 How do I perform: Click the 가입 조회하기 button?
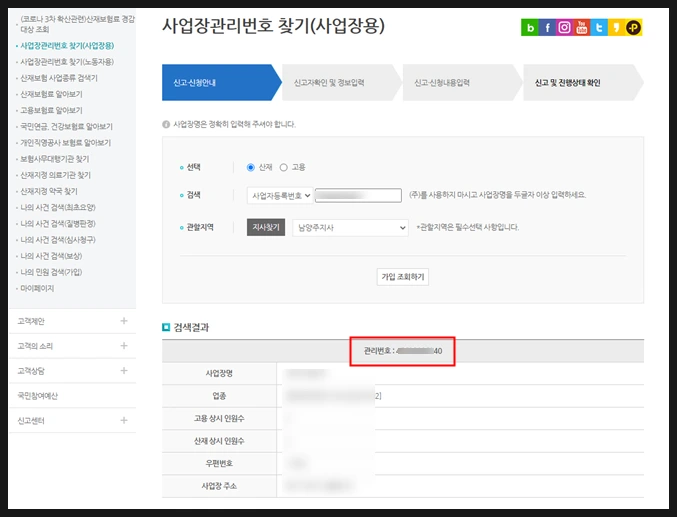tap(403, 277)
